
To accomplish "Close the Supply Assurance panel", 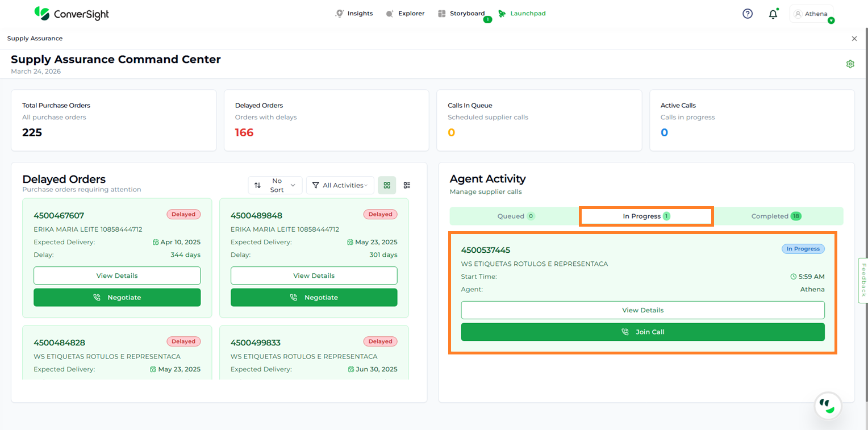I will (854, 39).
